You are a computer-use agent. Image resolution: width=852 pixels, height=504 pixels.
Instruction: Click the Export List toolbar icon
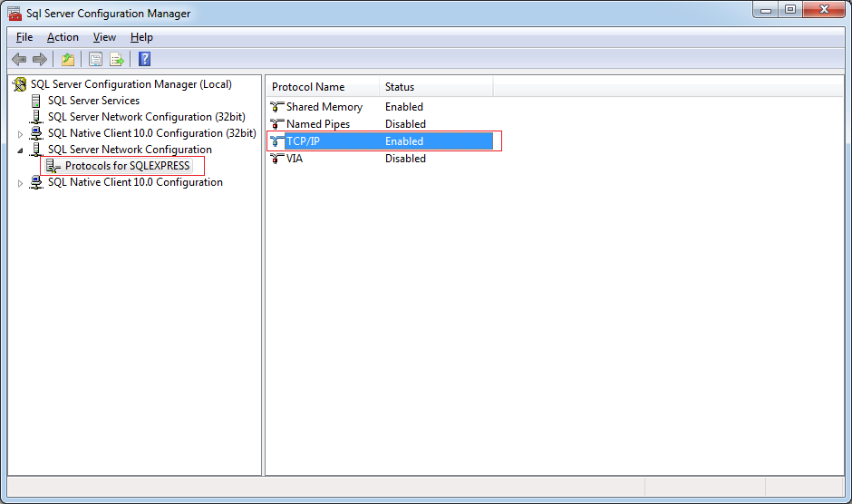[x=117, y=59]
